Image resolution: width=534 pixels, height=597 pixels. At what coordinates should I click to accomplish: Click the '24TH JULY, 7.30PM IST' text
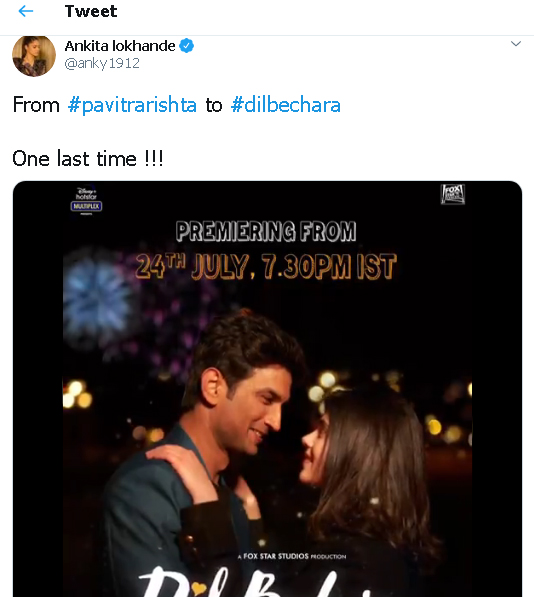[266, 266]
